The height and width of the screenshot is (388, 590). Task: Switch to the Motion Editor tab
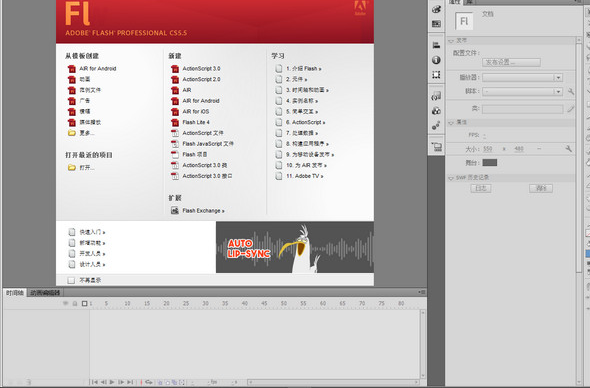pyautogui.click(x=45, y=293)
